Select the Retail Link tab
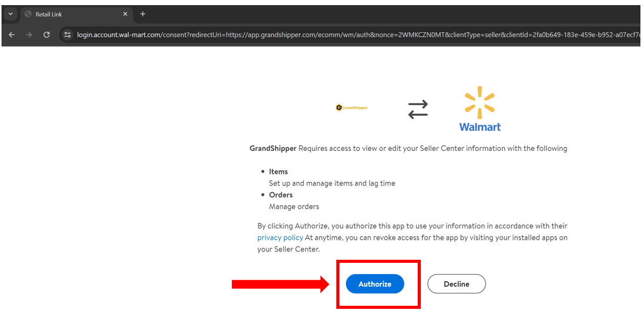The width and height of the screenshot is (644, 315). pos(72,14)
